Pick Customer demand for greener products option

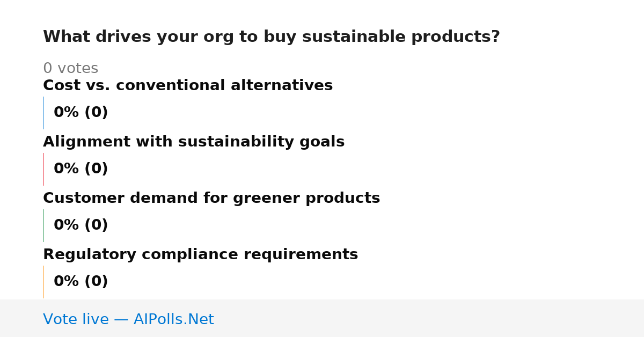pos(211,198)
